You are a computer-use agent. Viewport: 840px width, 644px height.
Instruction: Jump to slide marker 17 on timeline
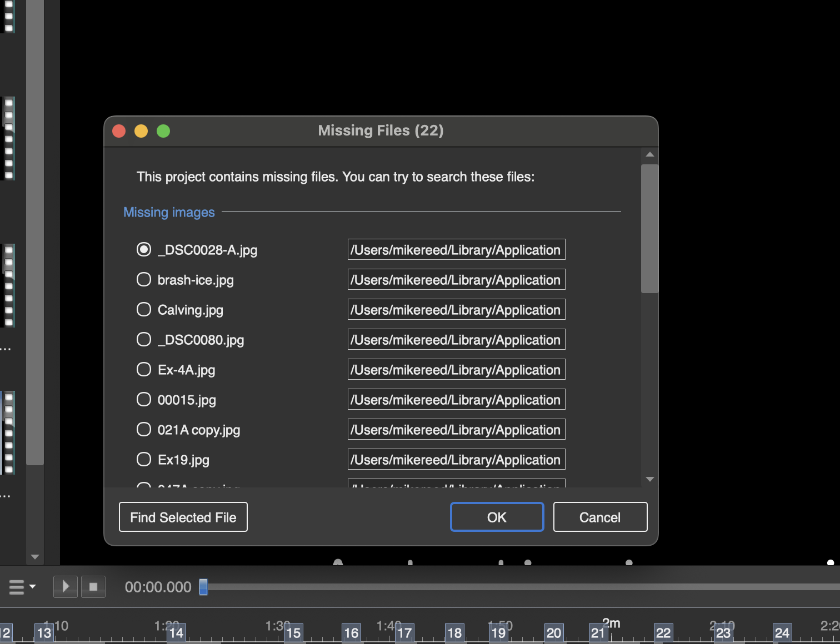click(x=404, y=633)
